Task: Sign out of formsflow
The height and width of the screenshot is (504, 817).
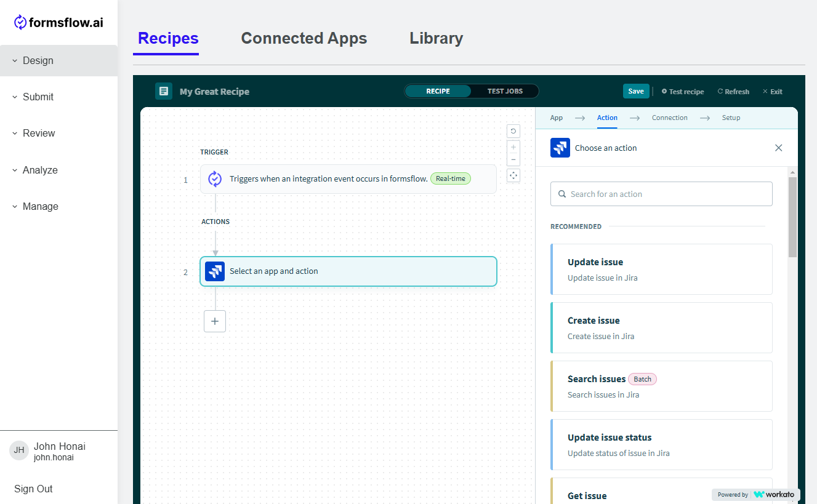Action: 33,489
